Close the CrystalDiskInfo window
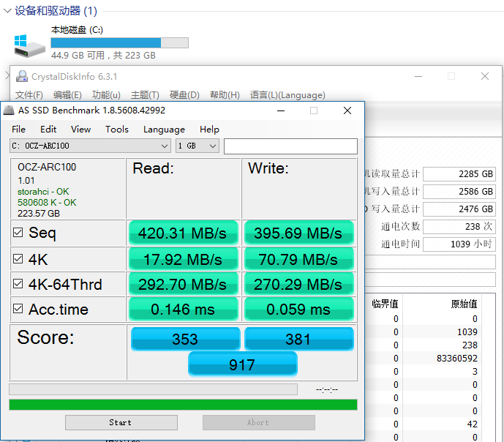Viewport: 504px width, 442px height. pyautogui.click(x=485, y=76)
